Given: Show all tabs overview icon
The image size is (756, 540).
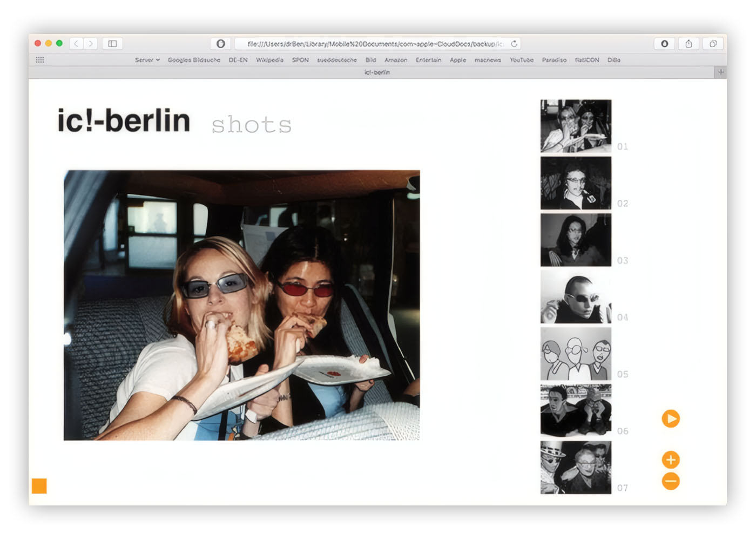Looking at the screenshot, I should coord(713,44).
